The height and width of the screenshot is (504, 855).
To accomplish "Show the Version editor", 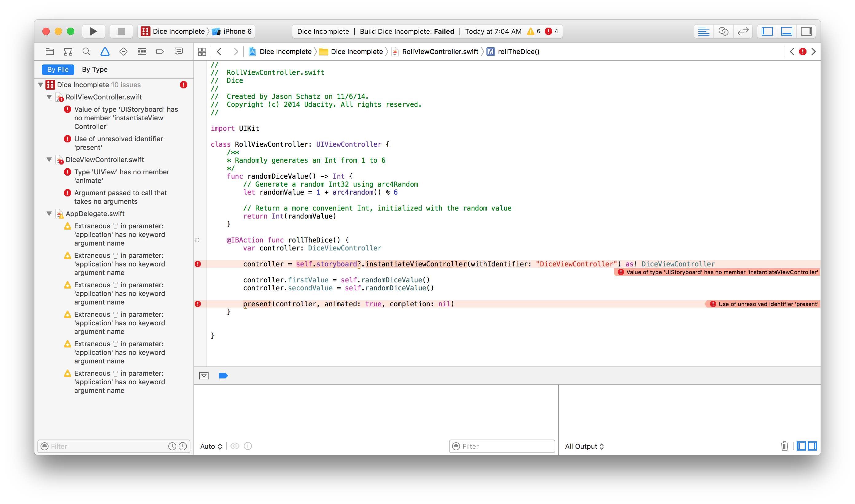I will tap(743, 31).
